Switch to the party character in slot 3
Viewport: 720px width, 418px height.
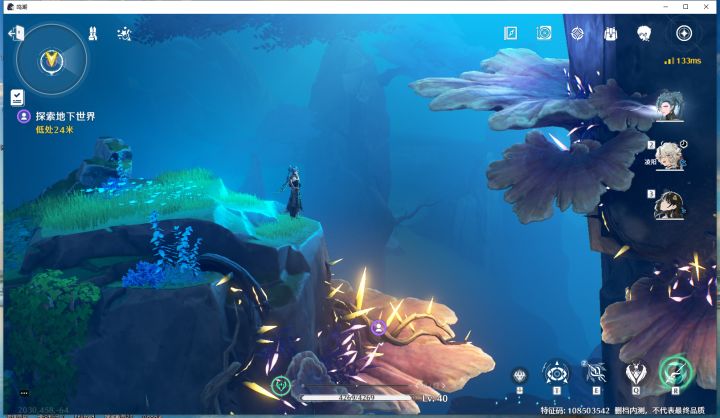pos(669,205)
